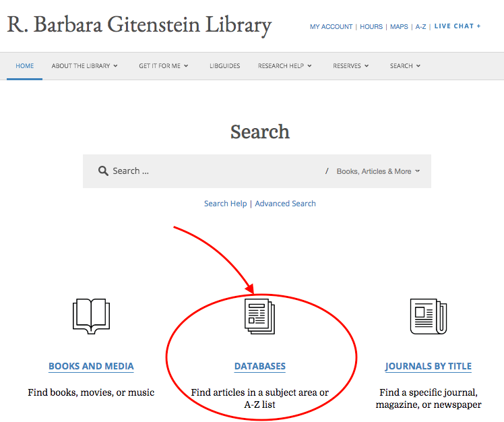This screenshot has width=504, height=422.
Task: Click the 'Find books, movies, or music' text
Action: (x=91, y=392)
